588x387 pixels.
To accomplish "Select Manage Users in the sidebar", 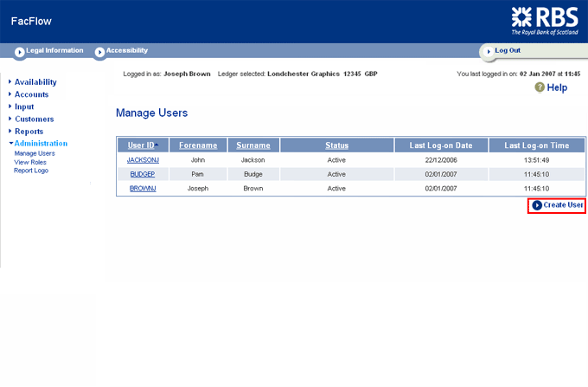I will pyautogui.click(x=35, y=153).
